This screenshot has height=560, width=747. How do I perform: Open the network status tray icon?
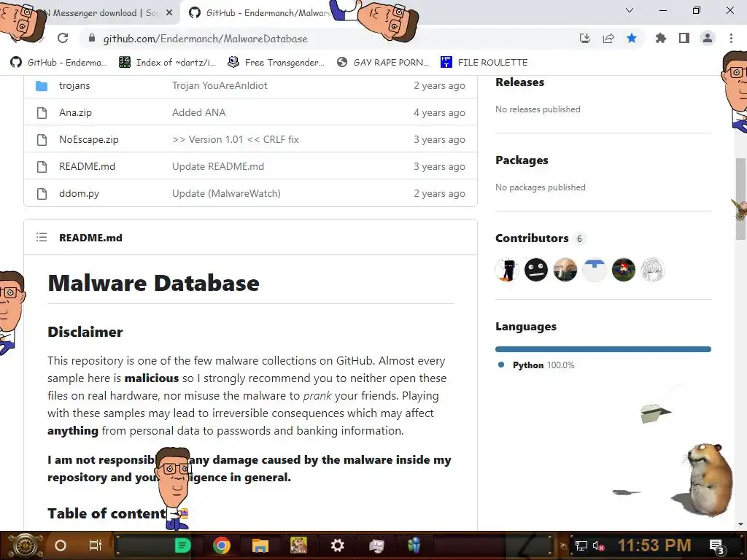[581, 545]
